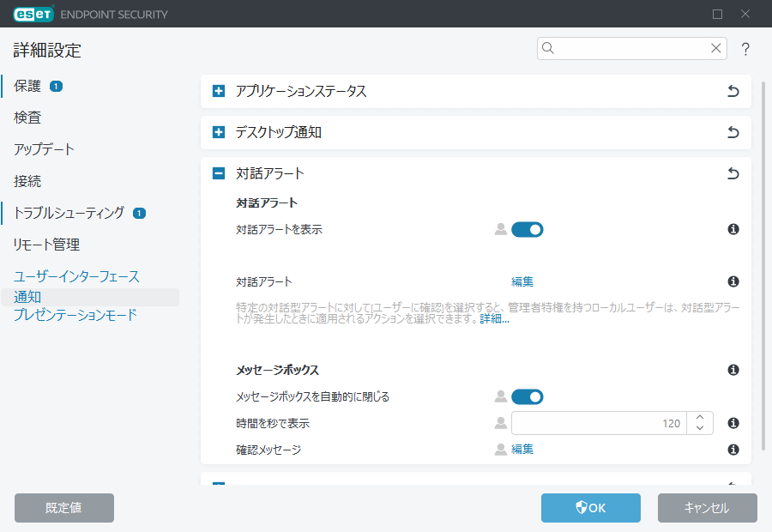The width and height of the screenshot is (772, 532).
Task: Reset アプリケーションステータス section with revert arrow
Action: (x=733, y=92)
